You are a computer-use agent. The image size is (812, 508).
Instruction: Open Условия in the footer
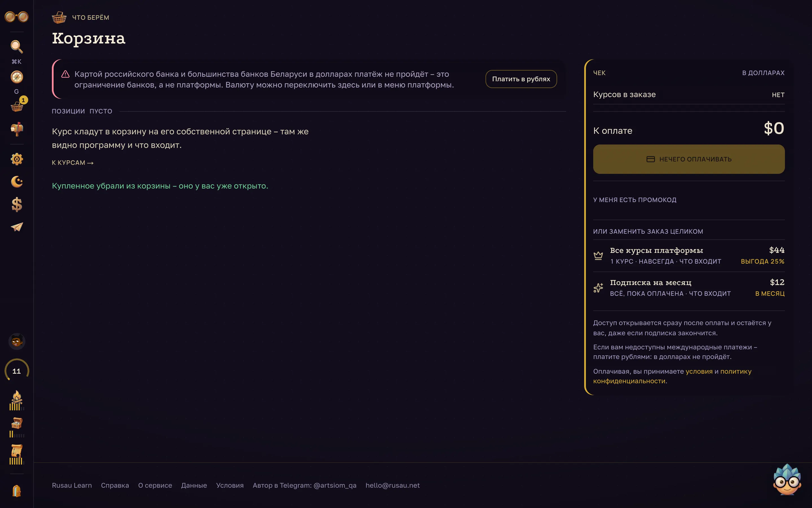230,485
